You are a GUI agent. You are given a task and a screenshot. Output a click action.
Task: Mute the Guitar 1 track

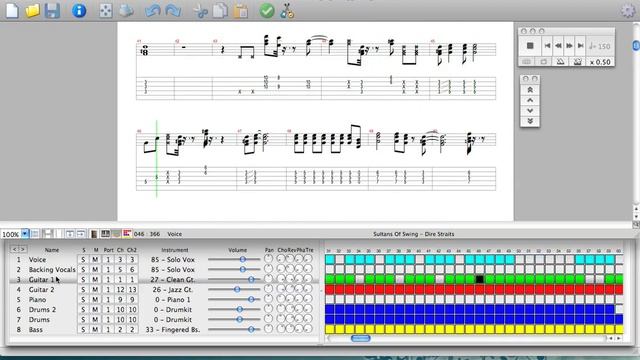[x=95, y=280]
